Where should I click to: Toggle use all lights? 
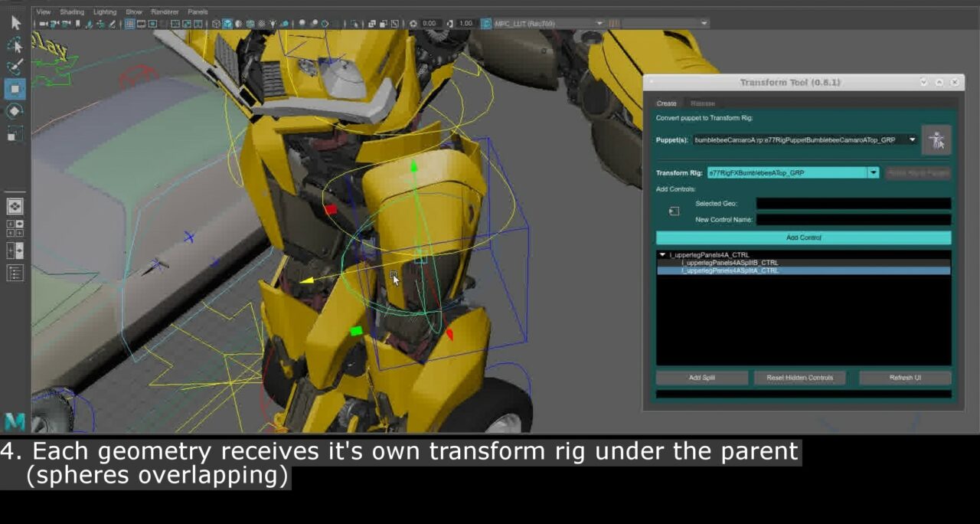coord(273,24)
